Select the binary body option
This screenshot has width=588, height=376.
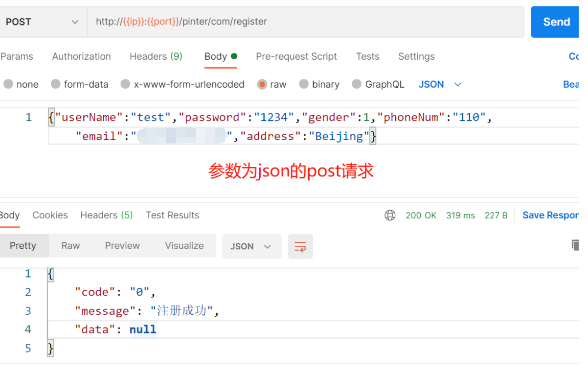point(304,84)
